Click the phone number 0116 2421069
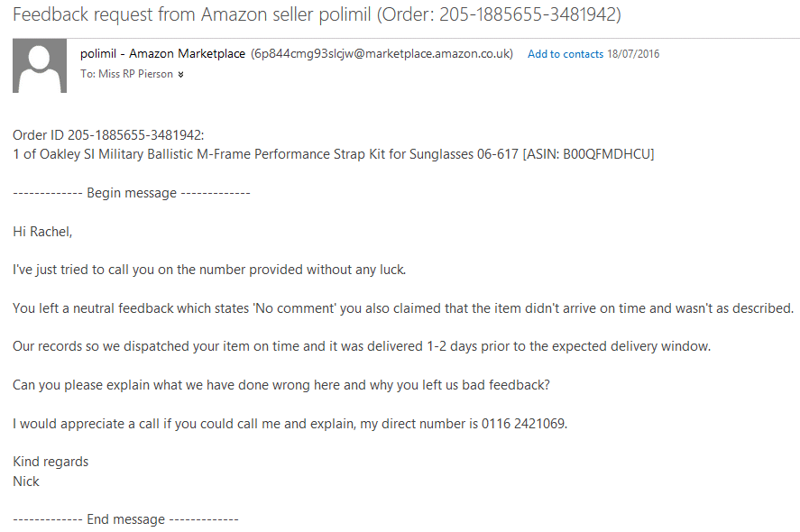800x532 pixels. coord(523,424)
